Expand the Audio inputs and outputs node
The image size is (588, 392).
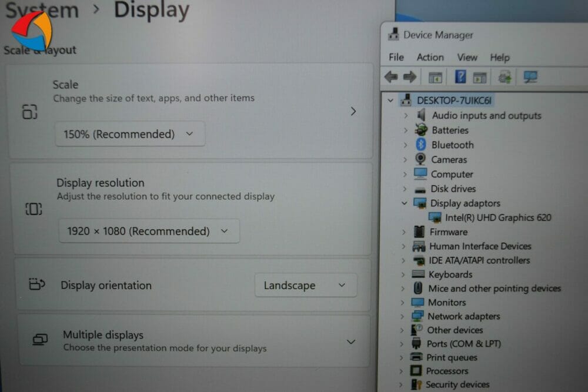click(406, 115)
